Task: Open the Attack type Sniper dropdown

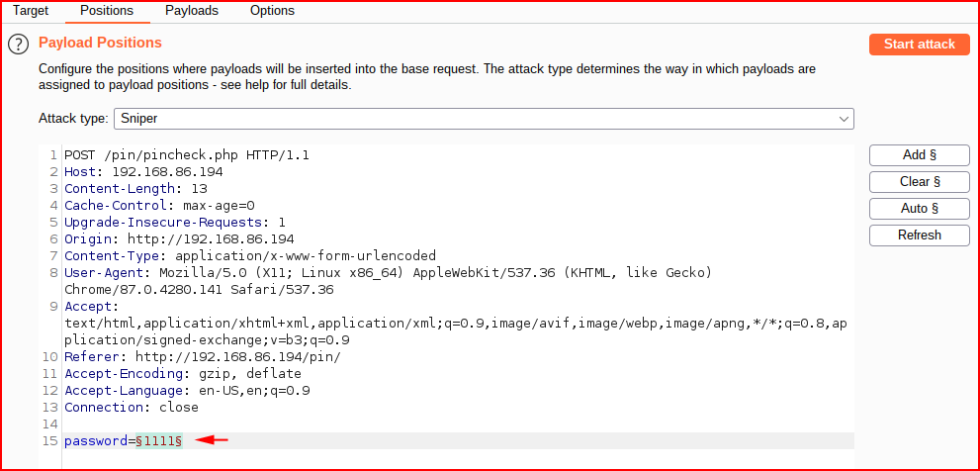Action: 484,118
